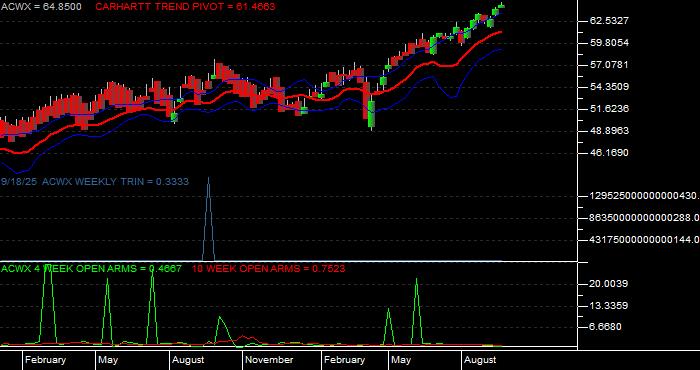Click the ACWX 4 WEEK OPEN ARMS label

pyautogui.click(x=92, y=269)
